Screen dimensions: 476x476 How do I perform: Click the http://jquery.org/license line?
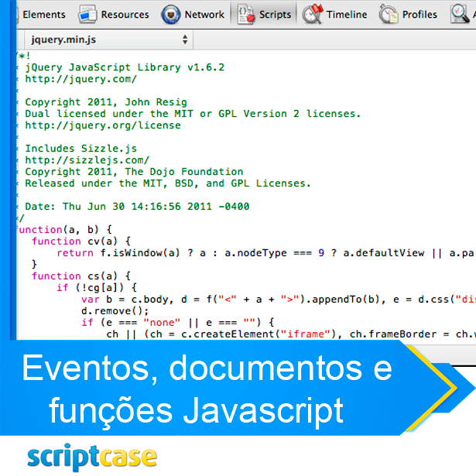click(x=103, y=125)
